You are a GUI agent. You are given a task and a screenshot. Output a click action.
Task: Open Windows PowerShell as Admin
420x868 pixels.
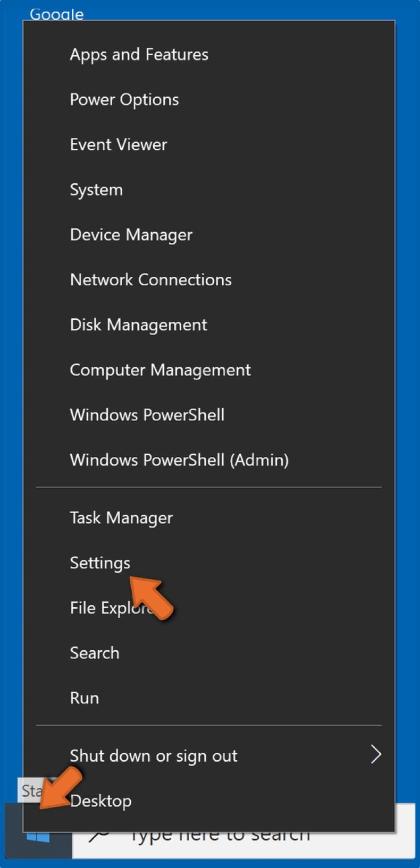179,460
